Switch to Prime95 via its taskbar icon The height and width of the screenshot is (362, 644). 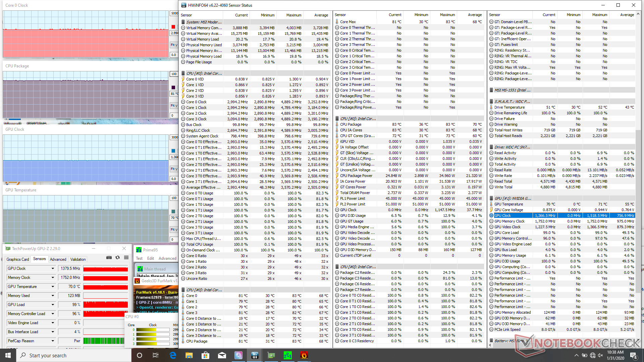coord(287,355)
